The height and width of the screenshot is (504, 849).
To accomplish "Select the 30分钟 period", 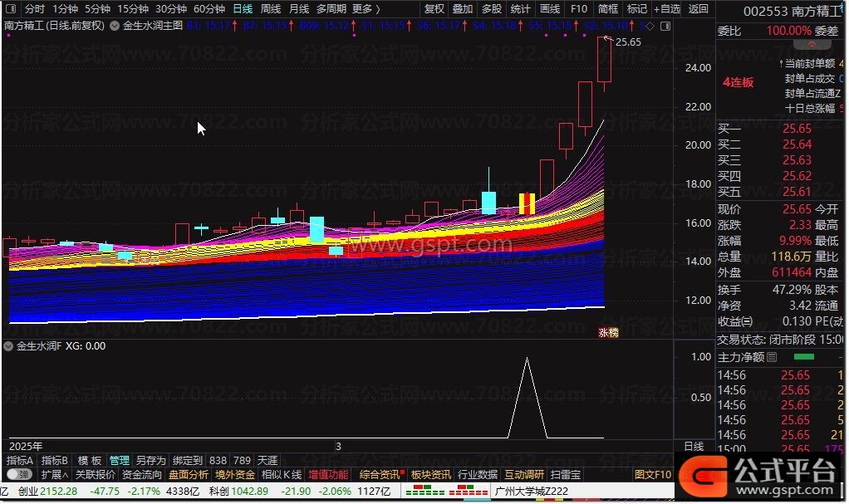I will pyautogui.click(x=171, y=8).
